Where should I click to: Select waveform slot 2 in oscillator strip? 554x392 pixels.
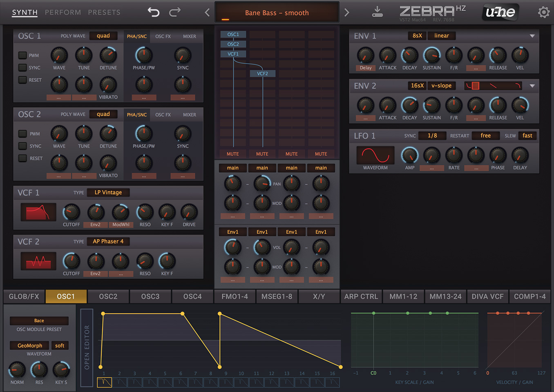pyautogui.click(x=120, y=382)
